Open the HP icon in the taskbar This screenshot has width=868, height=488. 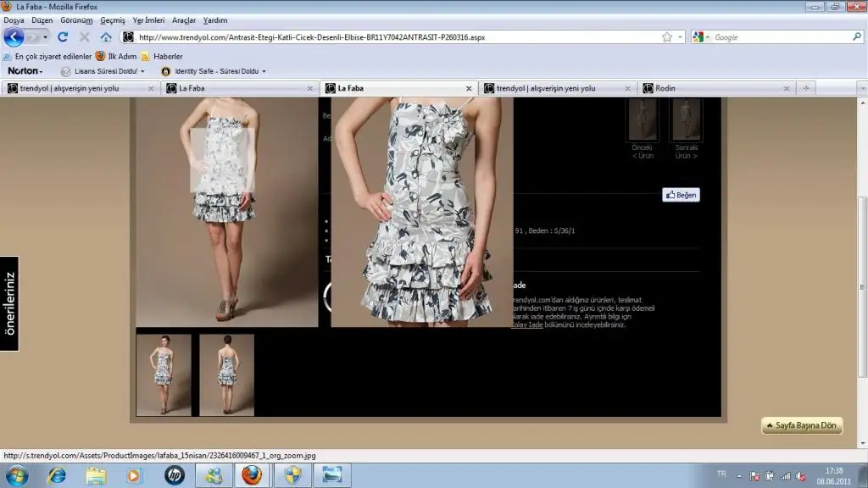[x=175, y=475]
